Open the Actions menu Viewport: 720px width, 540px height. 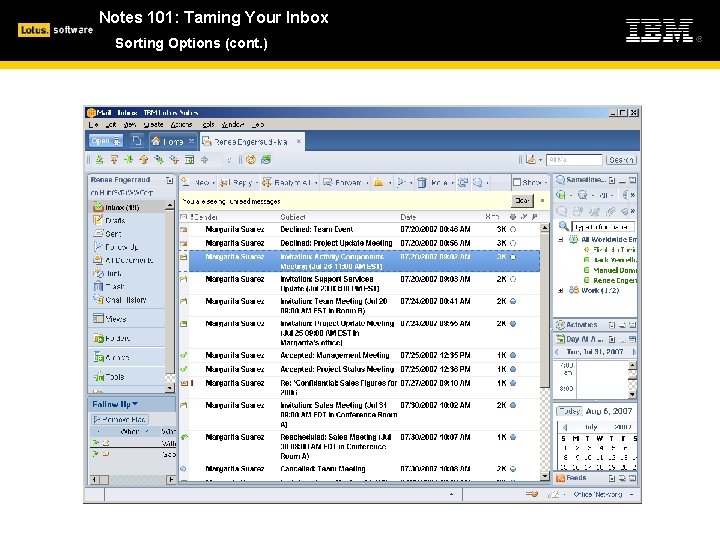[181, 124]
